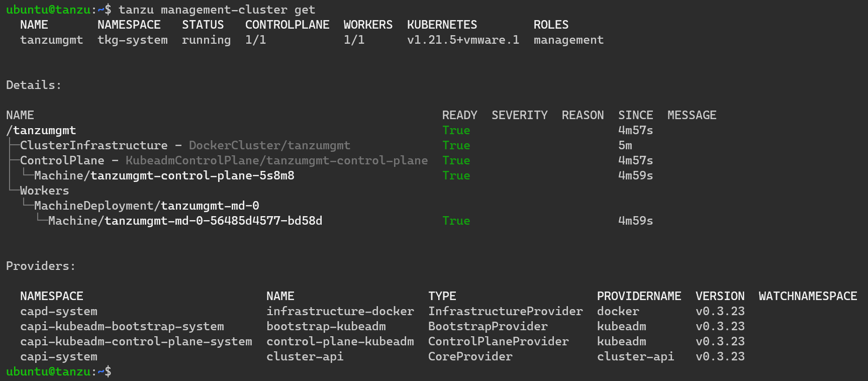Select the '/tanzumgmt' tree root row

click(41, 130)
